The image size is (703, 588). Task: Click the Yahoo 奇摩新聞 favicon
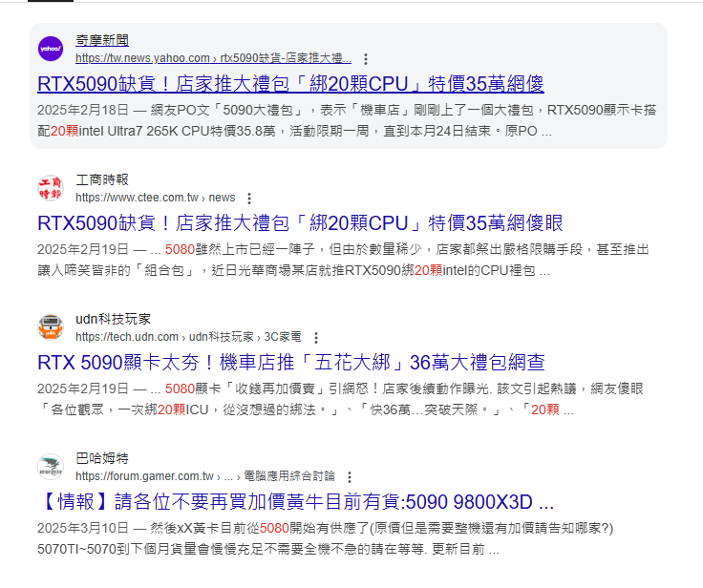coord(51,49)
